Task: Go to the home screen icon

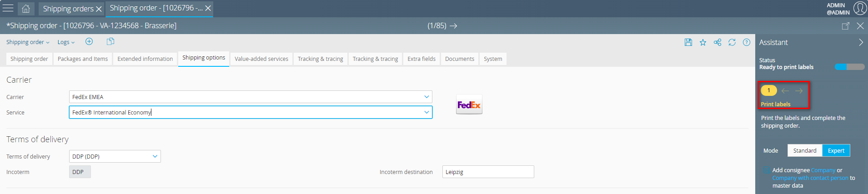Action: coord(26,9)
